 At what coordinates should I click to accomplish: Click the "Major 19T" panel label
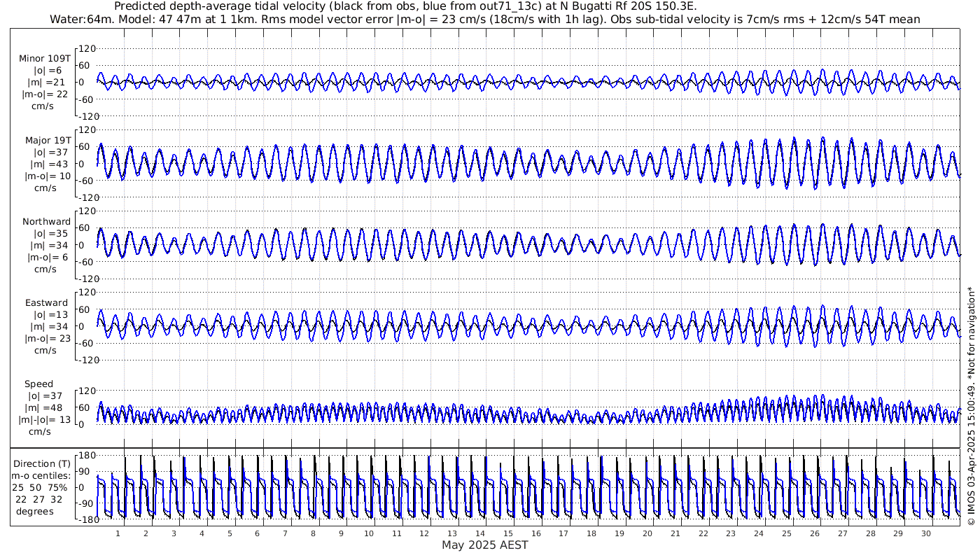47,140
